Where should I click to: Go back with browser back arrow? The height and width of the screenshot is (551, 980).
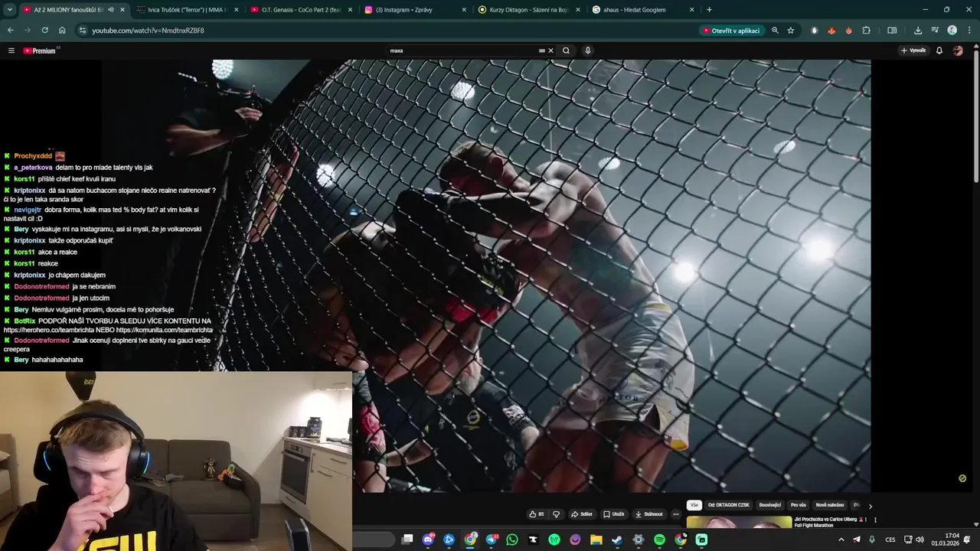tap(11, 31)
